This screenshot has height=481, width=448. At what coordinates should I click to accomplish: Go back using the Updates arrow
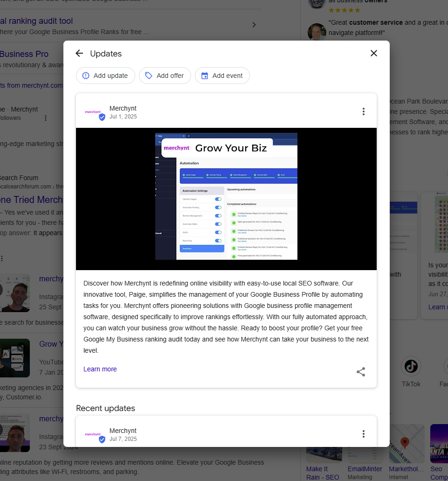tap(79, 53)
